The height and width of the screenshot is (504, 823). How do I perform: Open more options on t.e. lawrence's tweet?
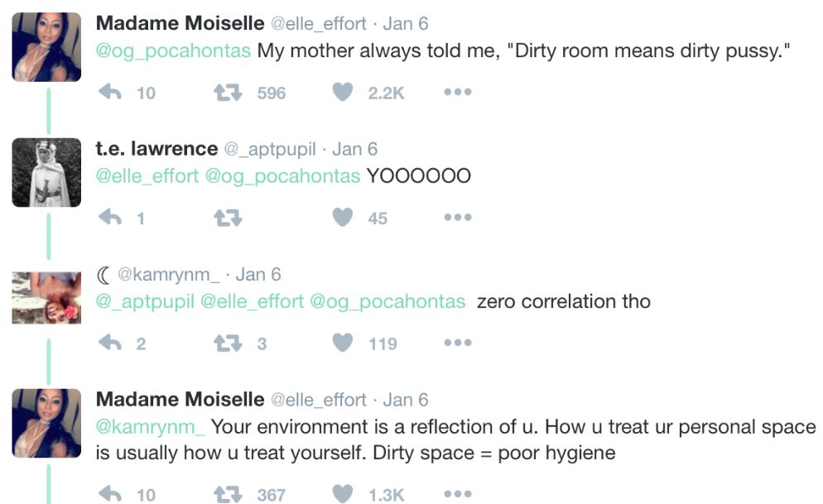click(457, 218)
